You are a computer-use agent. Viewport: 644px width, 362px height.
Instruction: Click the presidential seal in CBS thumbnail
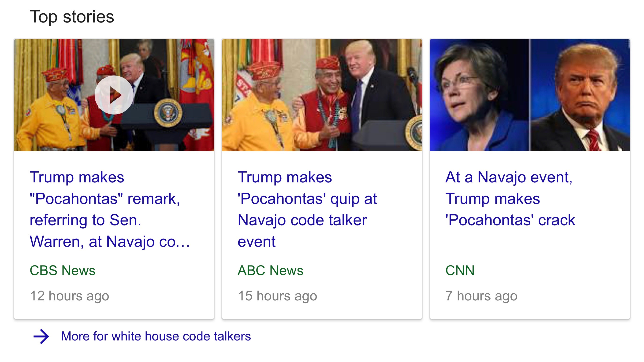[x=168, y=113]
